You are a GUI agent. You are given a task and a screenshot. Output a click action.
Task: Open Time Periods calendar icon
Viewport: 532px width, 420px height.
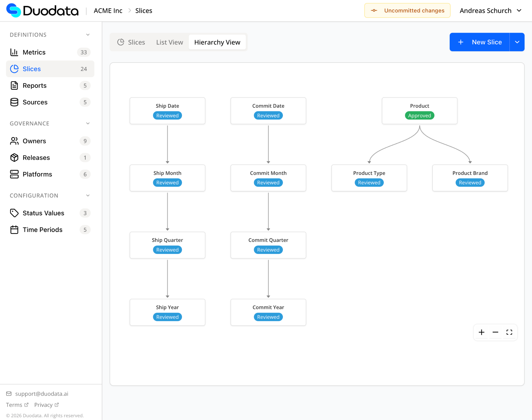14,230
